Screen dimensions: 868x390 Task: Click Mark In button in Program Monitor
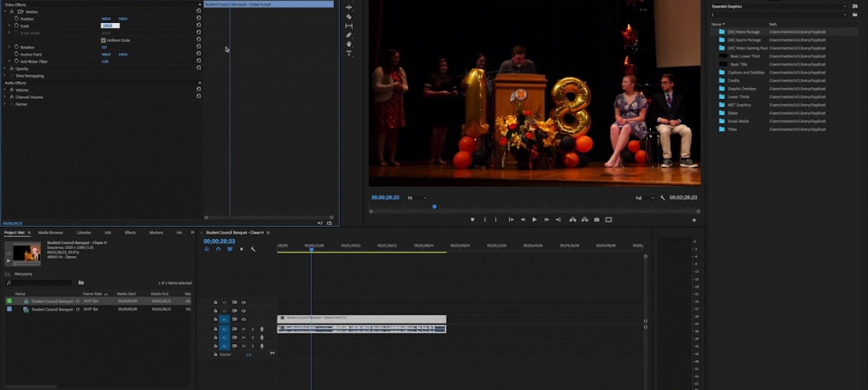[485, 220]
